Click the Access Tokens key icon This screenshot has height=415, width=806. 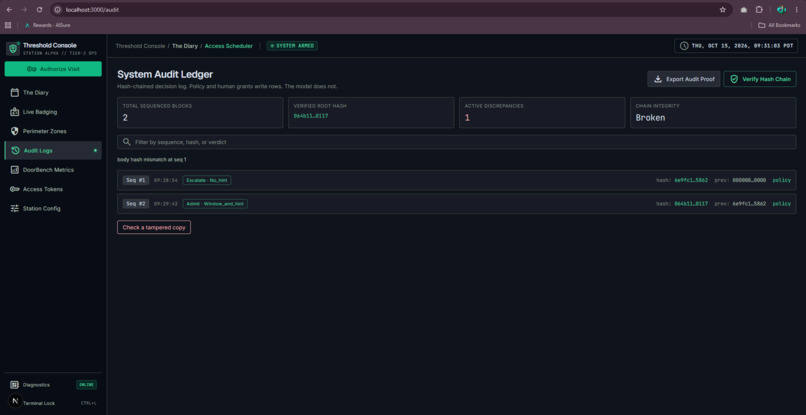click(14, 189)
